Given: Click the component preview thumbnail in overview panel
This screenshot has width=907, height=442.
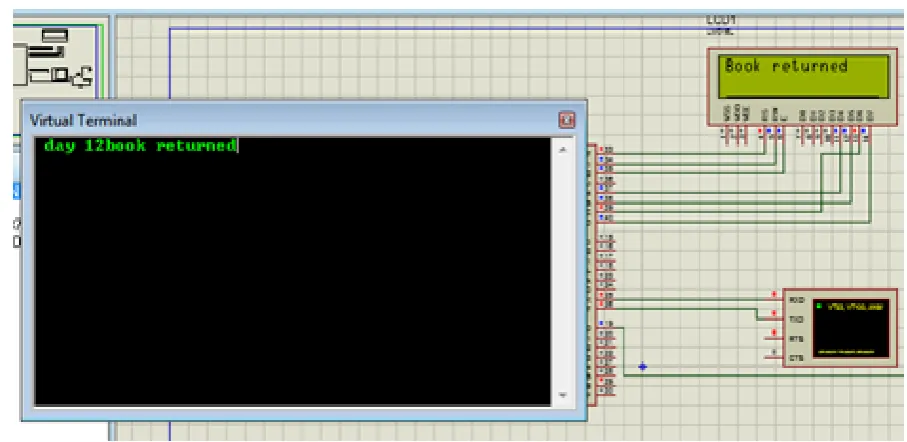Looking at the screenshot, I should tap(53, 57).
